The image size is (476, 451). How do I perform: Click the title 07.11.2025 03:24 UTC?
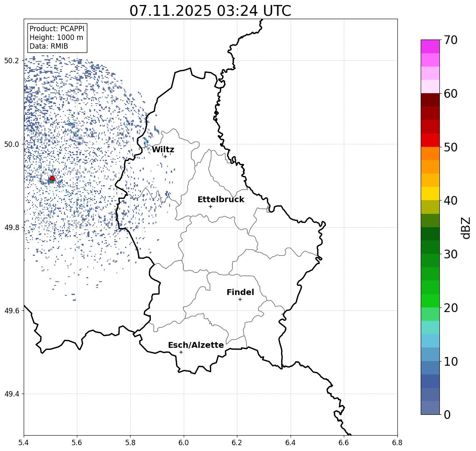210,11
